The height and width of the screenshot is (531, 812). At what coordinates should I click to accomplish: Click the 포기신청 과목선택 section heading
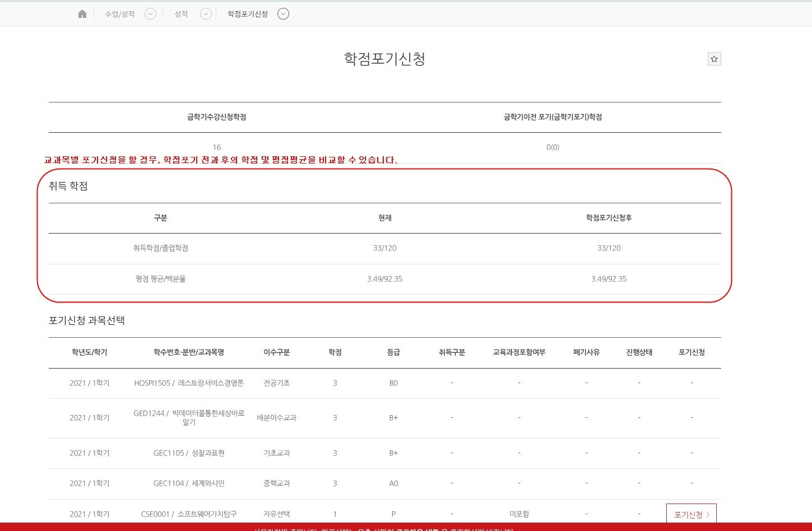[x=86, y=320]
